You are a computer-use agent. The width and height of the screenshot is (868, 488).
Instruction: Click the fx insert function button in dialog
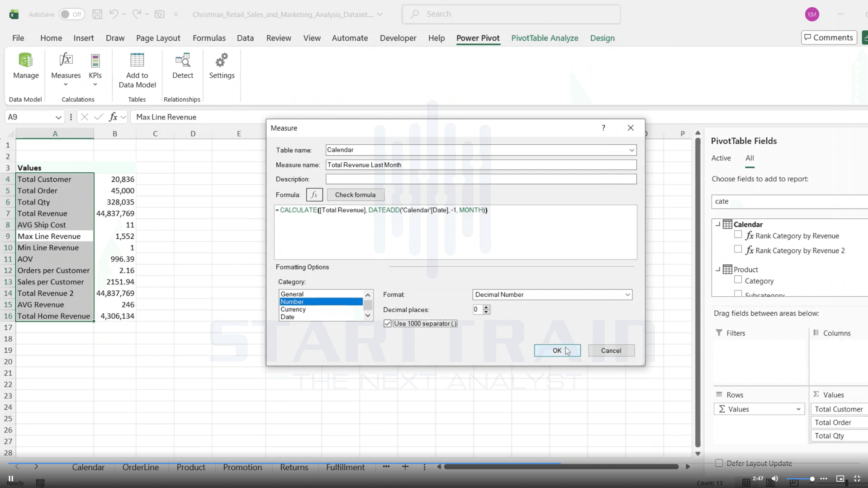pos(314,195)
